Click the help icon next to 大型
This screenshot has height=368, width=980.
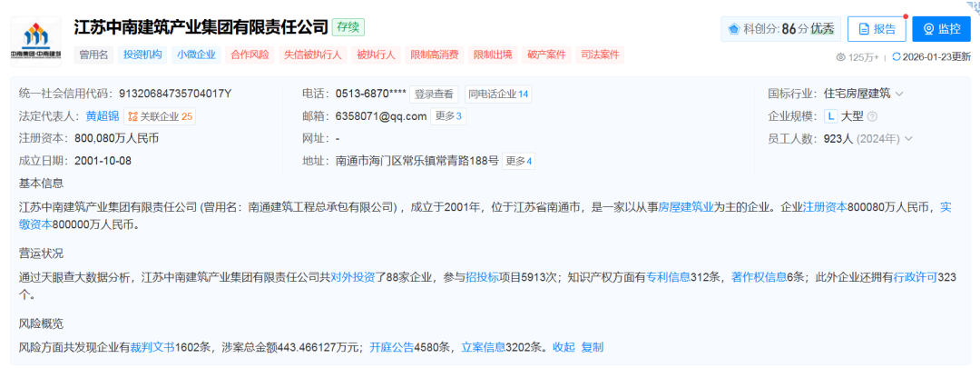[x=873, y=116]
